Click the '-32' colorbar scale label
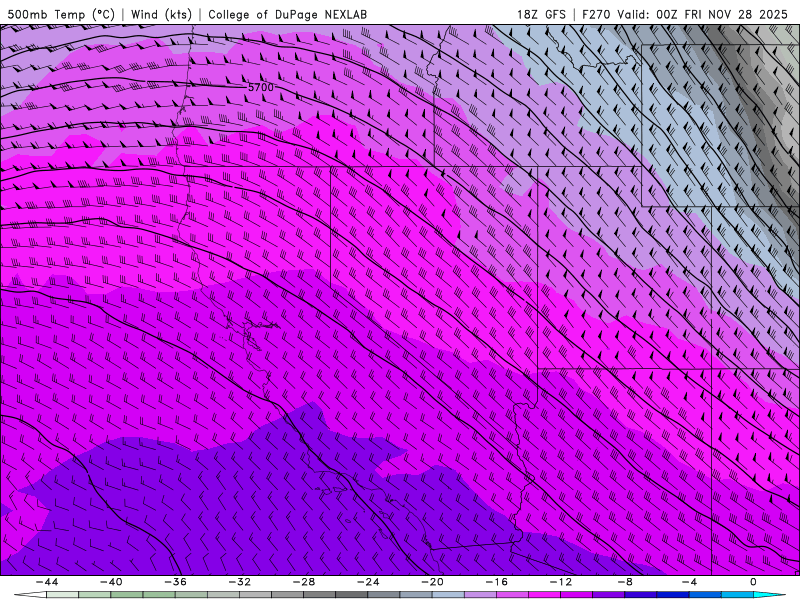The image size is (800, 600). (x=240, y=582)
